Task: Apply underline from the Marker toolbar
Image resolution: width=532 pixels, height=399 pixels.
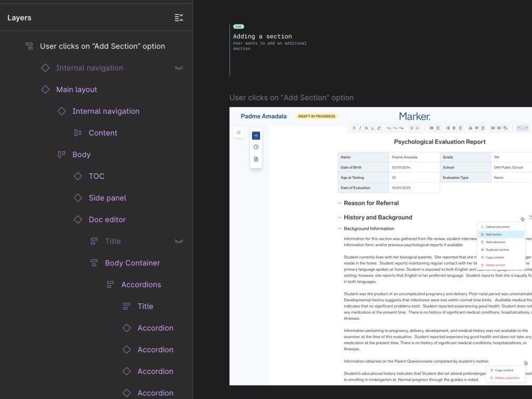Action: point(372,128)
